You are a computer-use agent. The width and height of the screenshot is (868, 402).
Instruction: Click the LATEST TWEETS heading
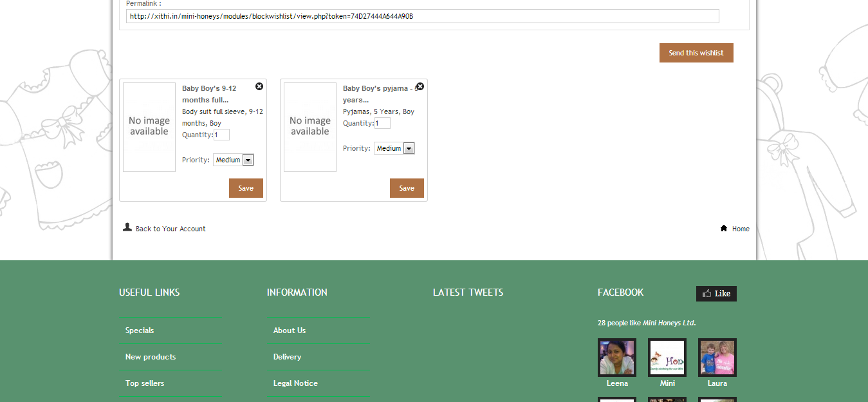click(468, 292)
